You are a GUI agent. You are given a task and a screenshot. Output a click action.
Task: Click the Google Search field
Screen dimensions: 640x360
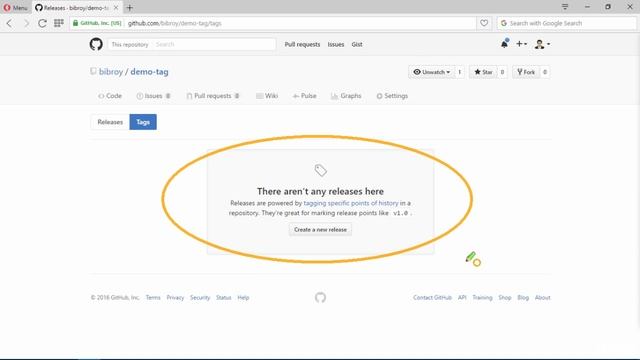[x=567, y=23]
